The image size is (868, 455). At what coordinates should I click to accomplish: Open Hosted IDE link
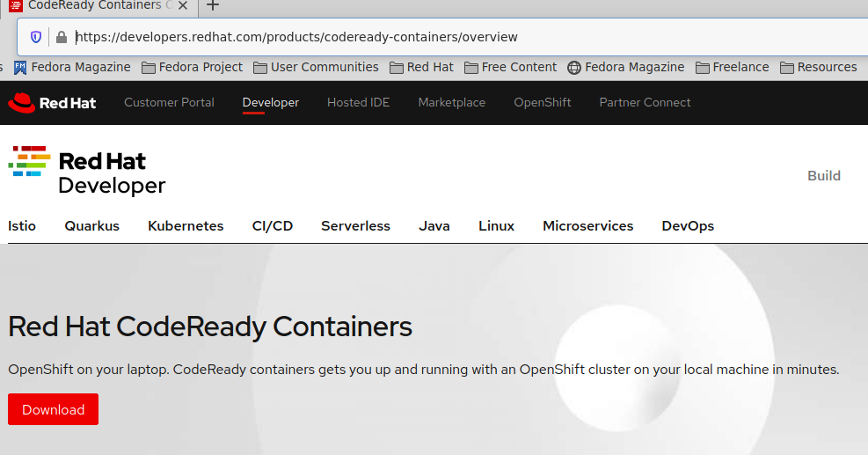(358, 102)
